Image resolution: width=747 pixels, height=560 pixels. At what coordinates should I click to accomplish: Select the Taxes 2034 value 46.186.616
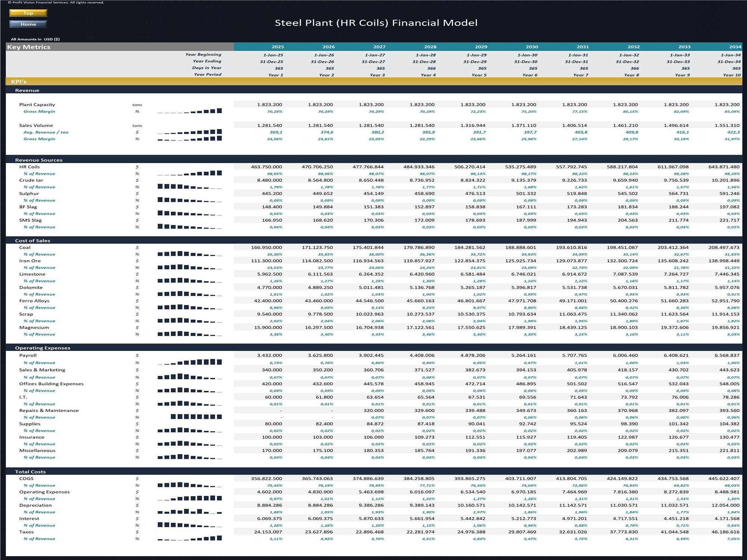(x=725, y=532)
